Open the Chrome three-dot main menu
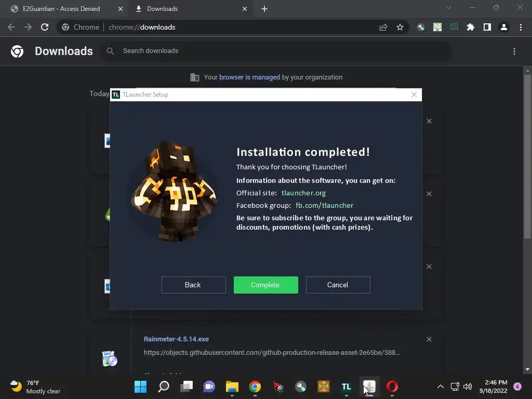The height and width of the screenshot is (399, 532). tap(521, 27)
